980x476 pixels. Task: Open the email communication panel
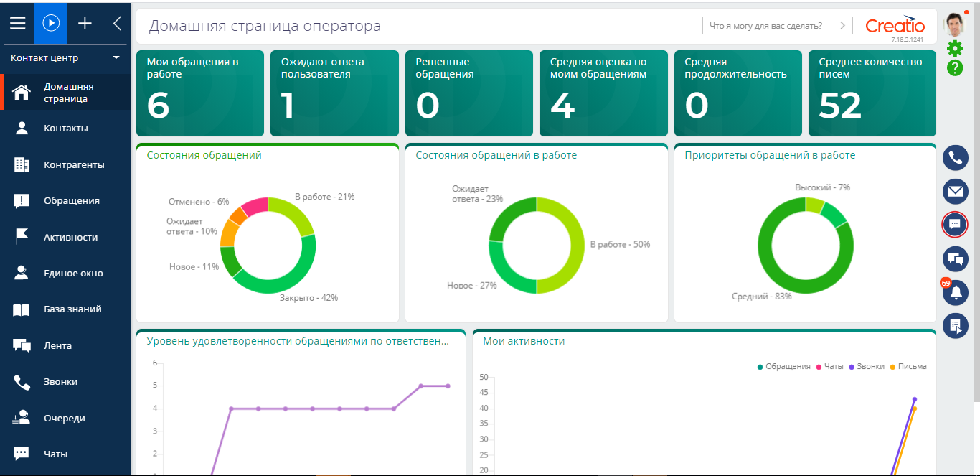[956, 192]
